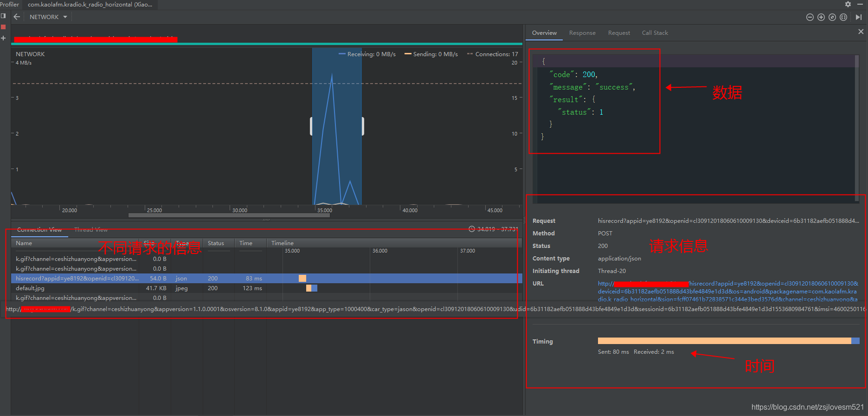868x416 pixels.
Task: Switch to the Request tab
Action: 619,33
